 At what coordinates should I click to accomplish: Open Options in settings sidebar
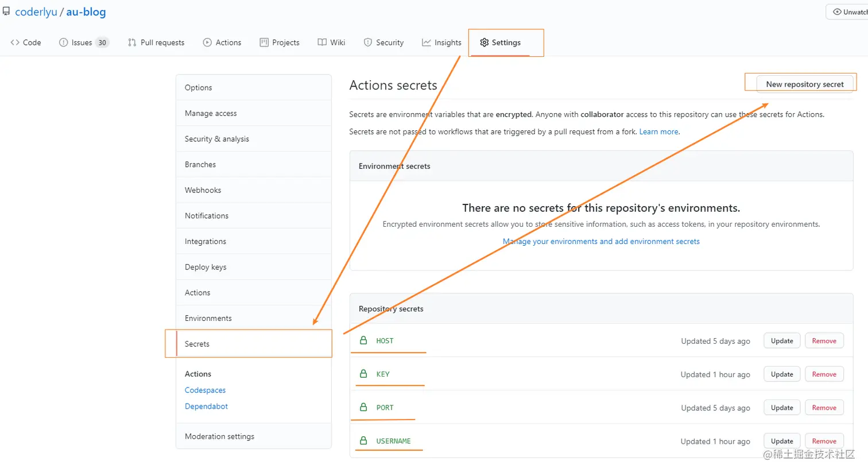(254, 87)
